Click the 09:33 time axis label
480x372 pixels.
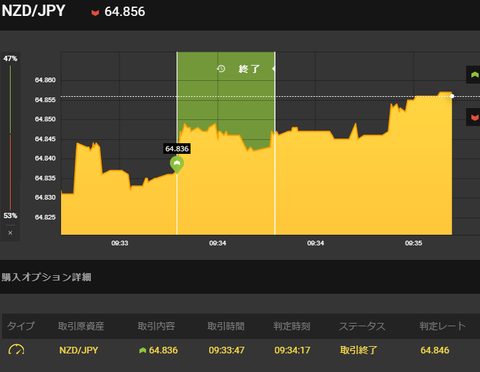coord(120,243)
